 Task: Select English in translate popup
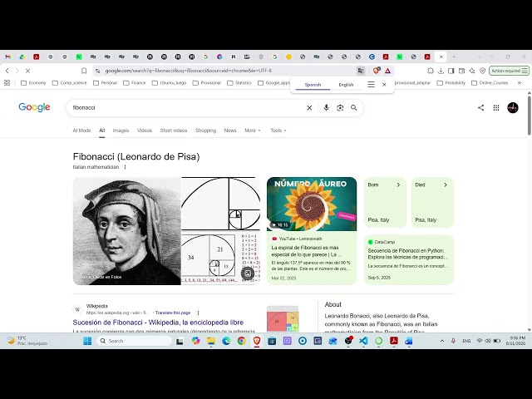[346, 85]
